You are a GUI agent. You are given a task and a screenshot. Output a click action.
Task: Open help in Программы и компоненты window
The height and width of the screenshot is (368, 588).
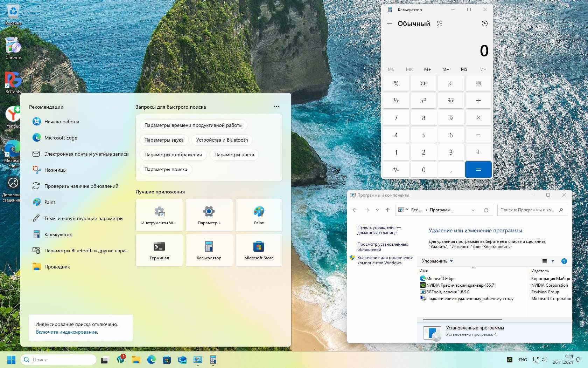click(x=564, y=261)
